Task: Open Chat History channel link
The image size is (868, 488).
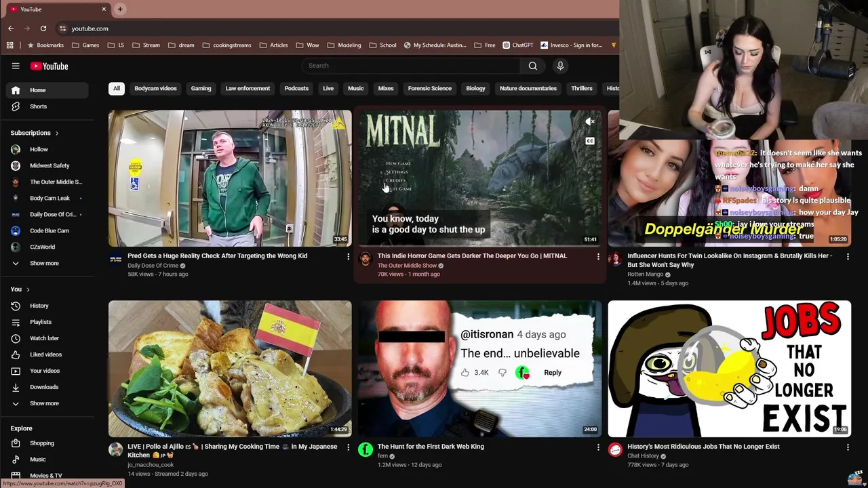Action: (x=643, y=456)
